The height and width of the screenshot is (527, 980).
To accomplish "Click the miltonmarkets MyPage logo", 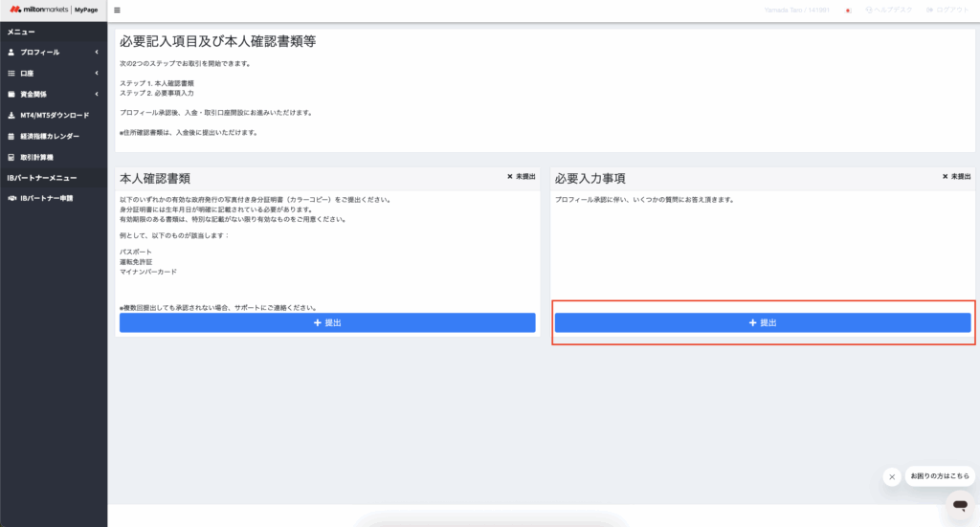I will [x=54, y=10].
